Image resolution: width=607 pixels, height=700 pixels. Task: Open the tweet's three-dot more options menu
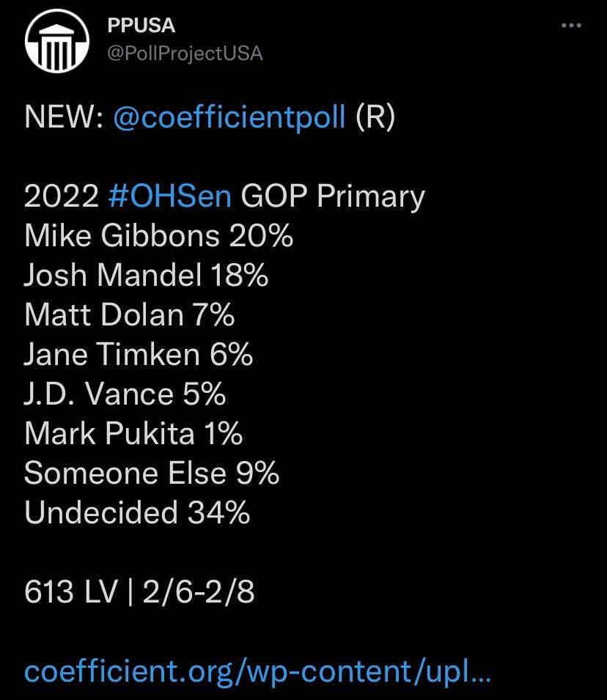[571, 26]
